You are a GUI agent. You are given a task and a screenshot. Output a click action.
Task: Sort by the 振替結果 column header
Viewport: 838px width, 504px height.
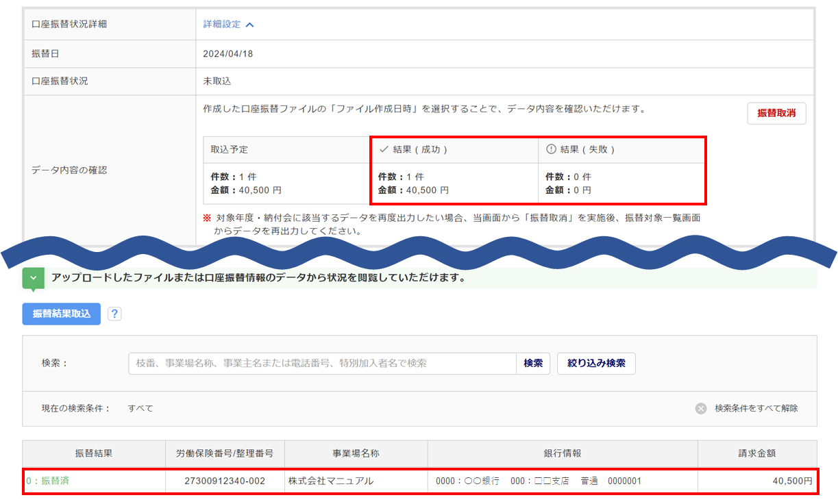[94, 453]
